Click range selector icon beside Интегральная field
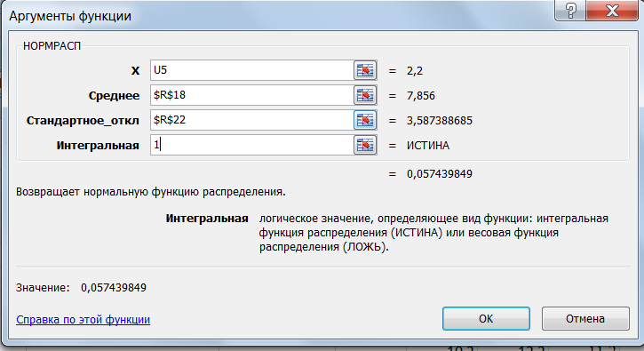Screen dimensions: 644x351 365,145
